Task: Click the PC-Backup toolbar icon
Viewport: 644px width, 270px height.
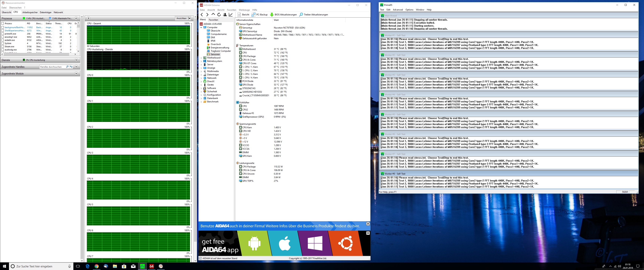Action: tap(253, 14)
